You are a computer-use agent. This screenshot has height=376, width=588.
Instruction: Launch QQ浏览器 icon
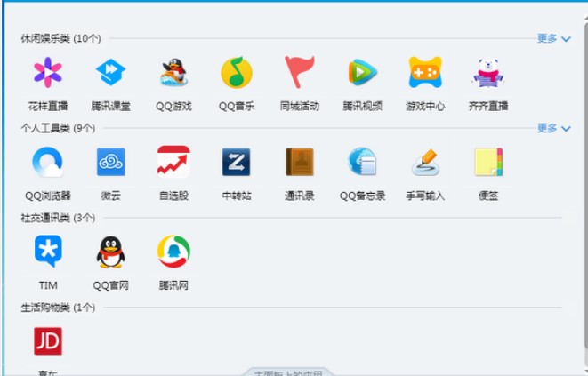point(48,162)
